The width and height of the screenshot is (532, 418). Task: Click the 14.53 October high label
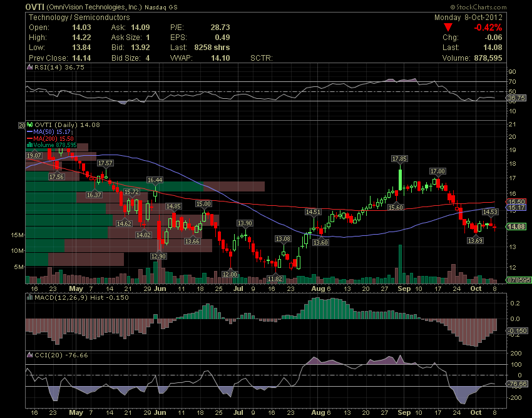tap(490, 212)
